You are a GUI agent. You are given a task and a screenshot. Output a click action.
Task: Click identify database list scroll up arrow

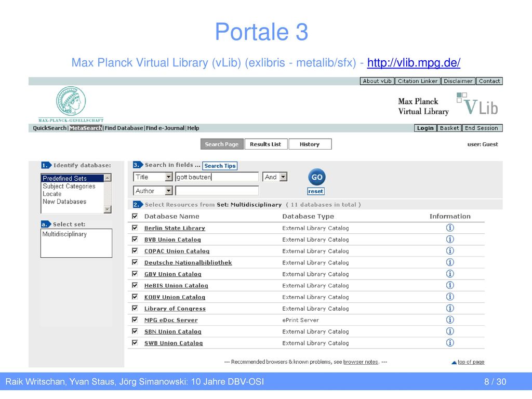pos(107,178)
